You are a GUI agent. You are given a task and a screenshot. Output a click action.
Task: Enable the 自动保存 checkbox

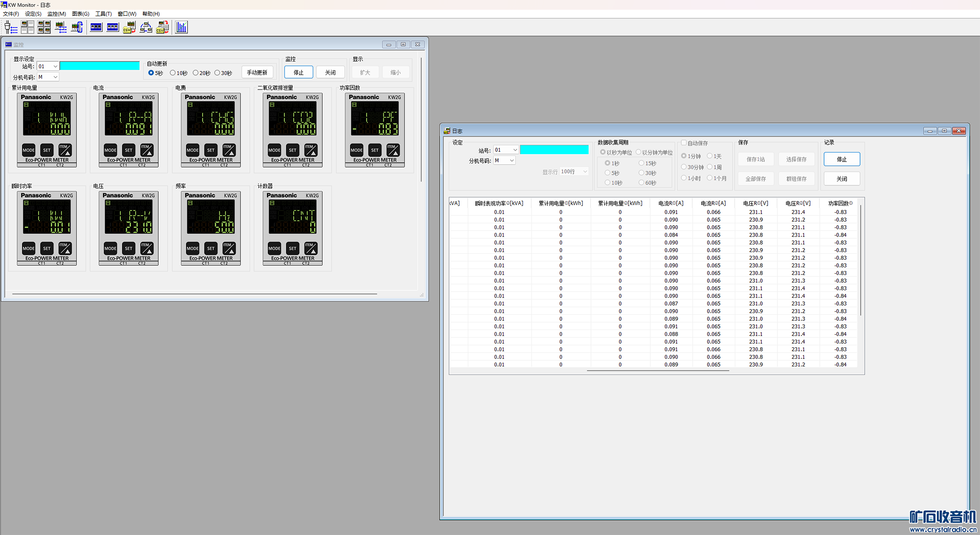click(683, 143)
